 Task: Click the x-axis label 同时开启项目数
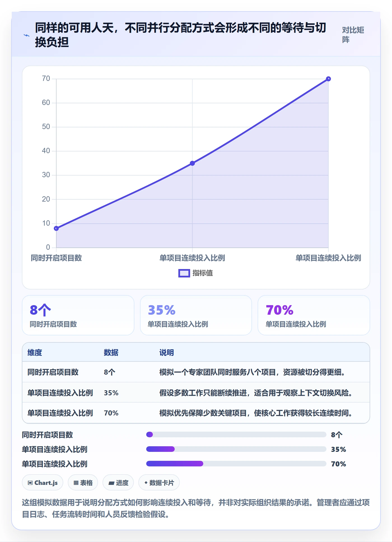pos(56,258)
